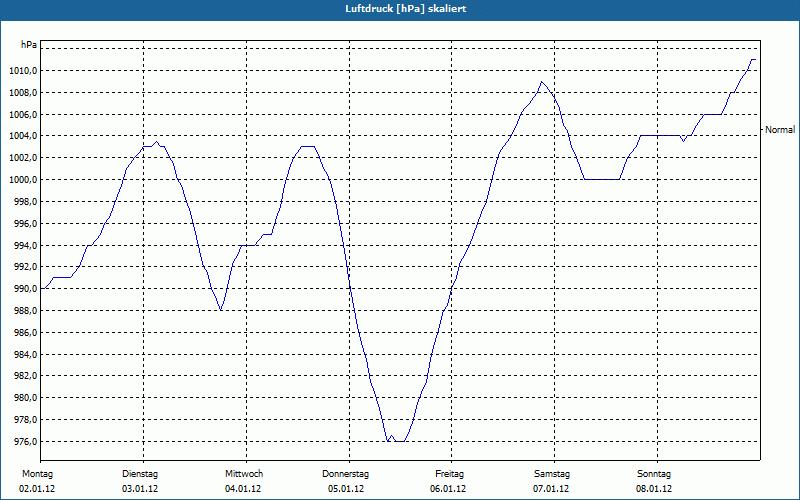This screenshot has width=800, height=500.
Task: Click the date 06.01.12
Action: click(448, 489)
